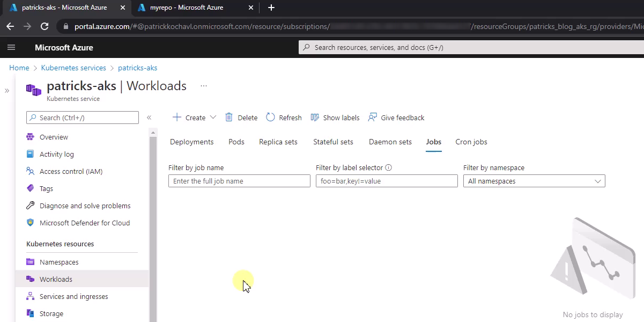Switch to the Daemon sets tab

click(x=390, y=142)
